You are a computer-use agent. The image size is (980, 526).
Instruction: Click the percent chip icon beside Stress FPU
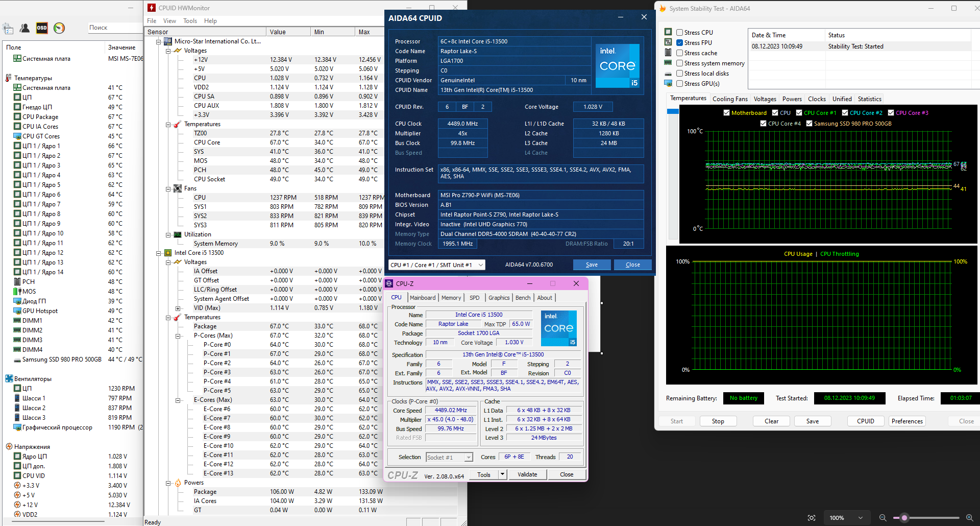tap(668, 42)
